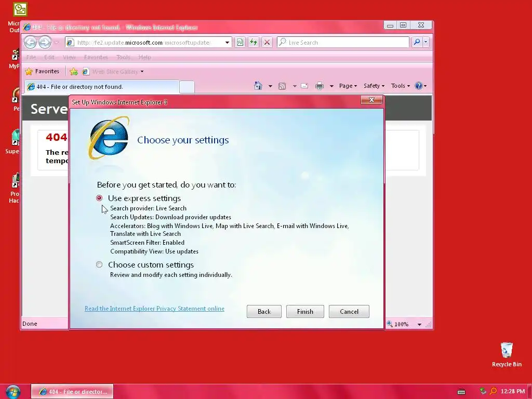The image size is (532, 399).
Task: Open Safety command bar menu
Action: pyautogui.click(x=374, y=86)
